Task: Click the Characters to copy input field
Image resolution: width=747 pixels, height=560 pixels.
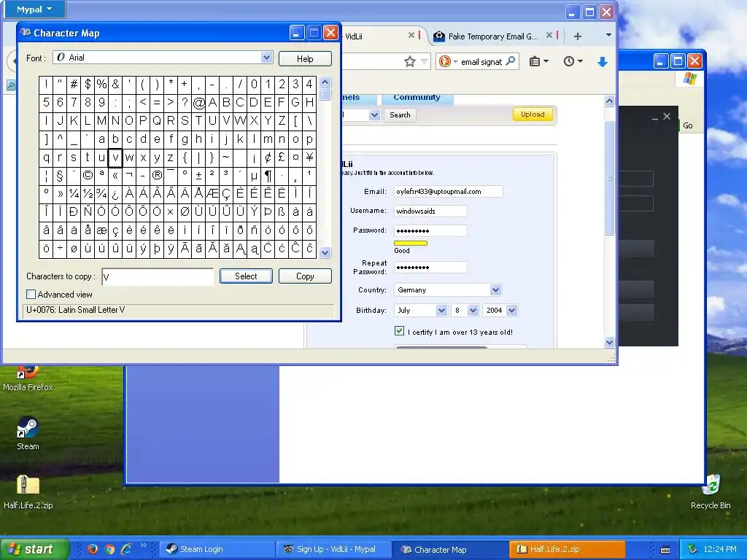Action: pos(158,276)
